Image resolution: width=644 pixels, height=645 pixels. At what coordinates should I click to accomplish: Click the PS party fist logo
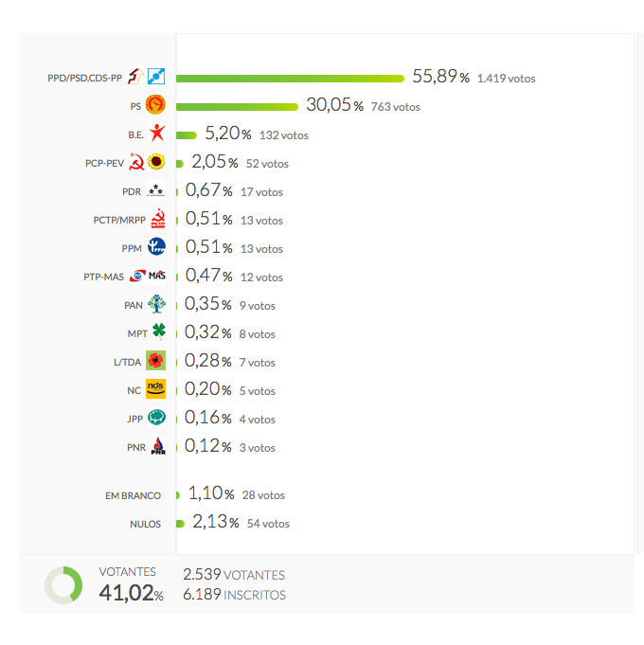pyautogui.click(x=156, y=104)
